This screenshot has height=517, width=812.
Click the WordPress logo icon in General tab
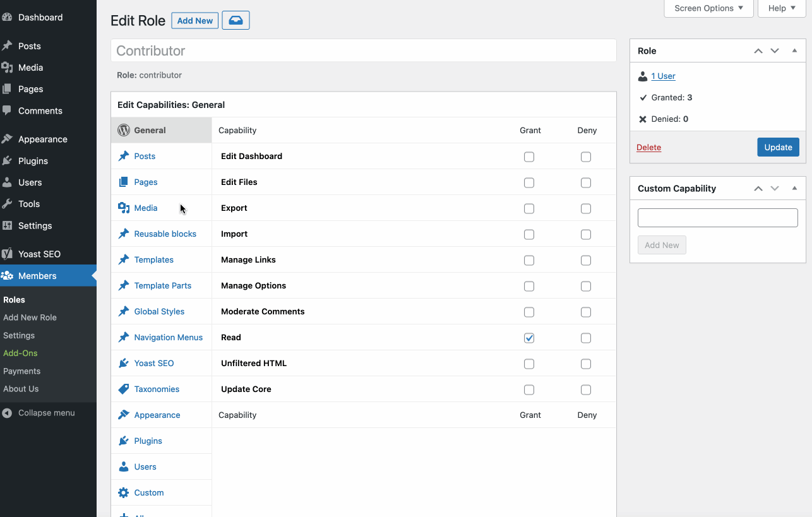(x=124, y=130)
